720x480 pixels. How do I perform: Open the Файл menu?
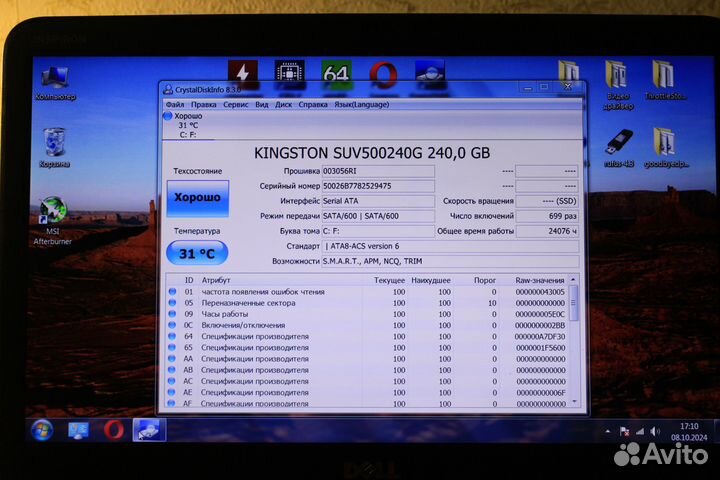[x=175, y=105]
